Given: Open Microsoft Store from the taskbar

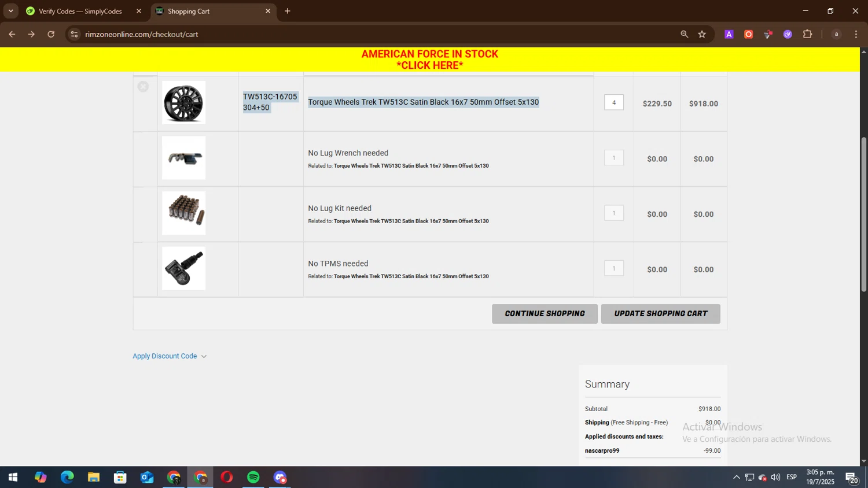Looking at the screenshot, I should point(120,478).
